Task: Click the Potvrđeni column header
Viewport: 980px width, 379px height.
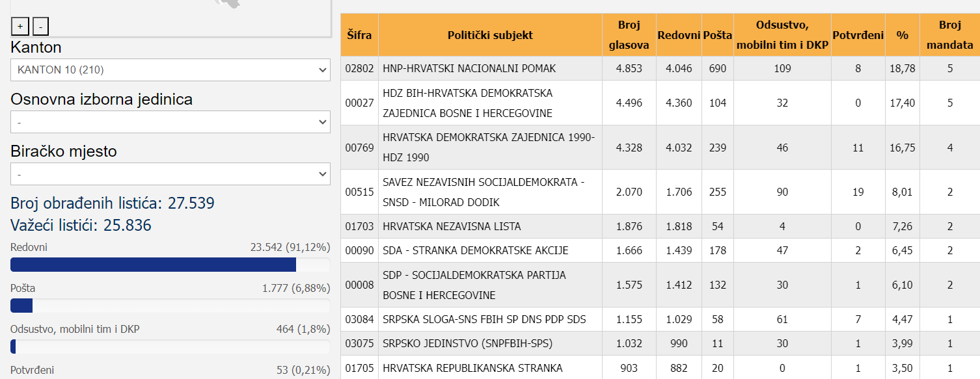Action: 858,35
